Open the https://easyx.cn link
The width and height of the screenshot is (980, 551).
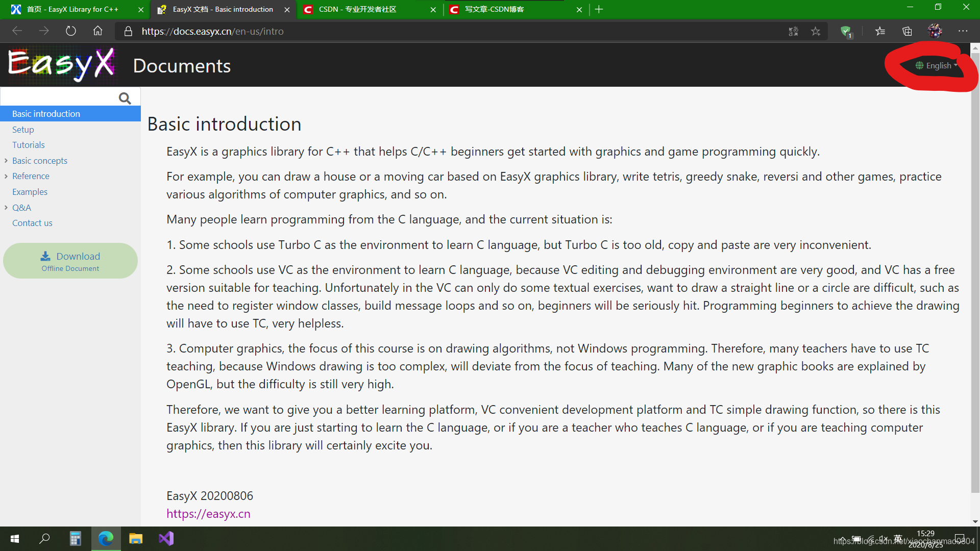coord(208,514)
